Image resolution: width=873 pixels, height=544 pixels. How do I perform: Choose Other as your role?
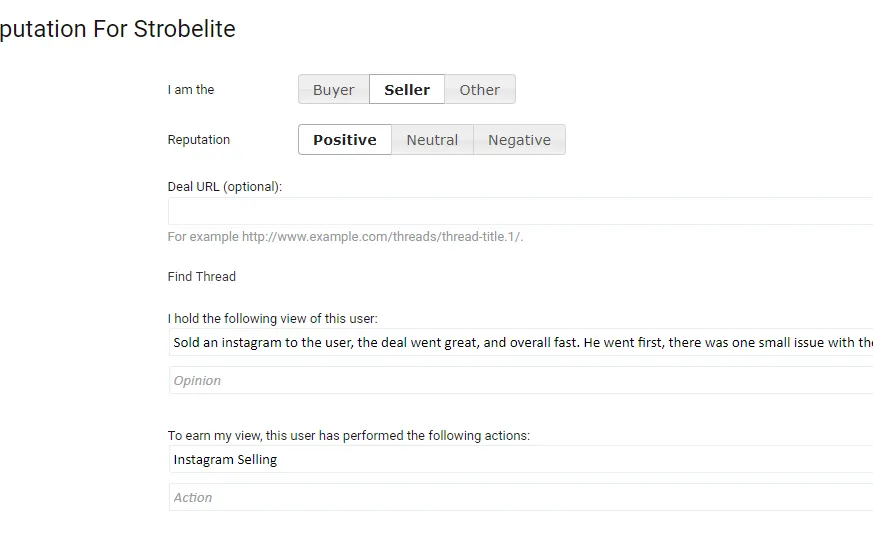click(x=479, y=90)
